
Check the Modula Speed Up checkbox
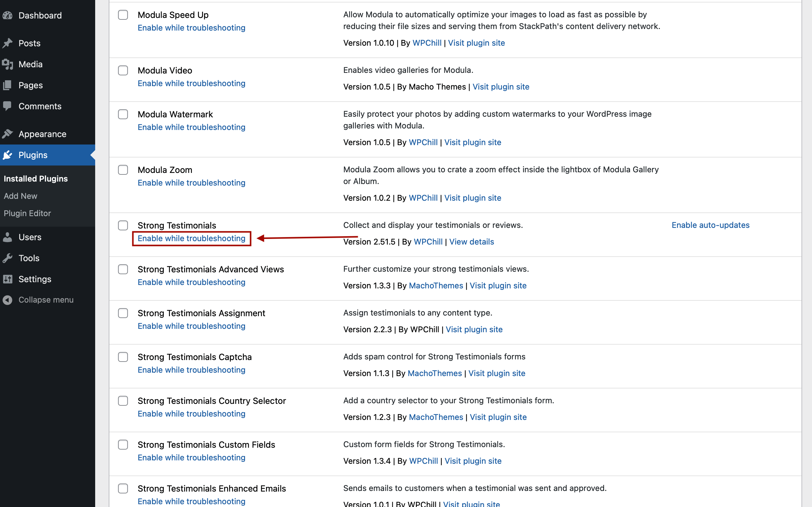[123, 15]
